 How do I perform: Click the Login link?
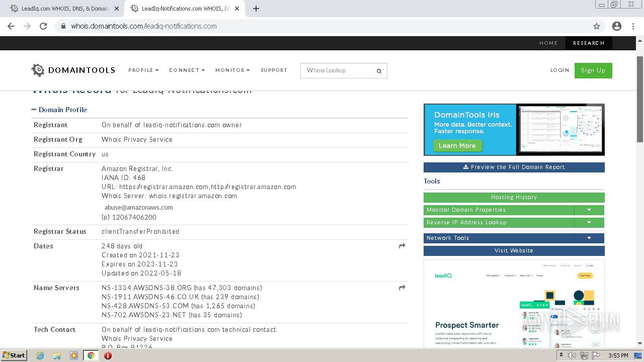coord(559,70)
